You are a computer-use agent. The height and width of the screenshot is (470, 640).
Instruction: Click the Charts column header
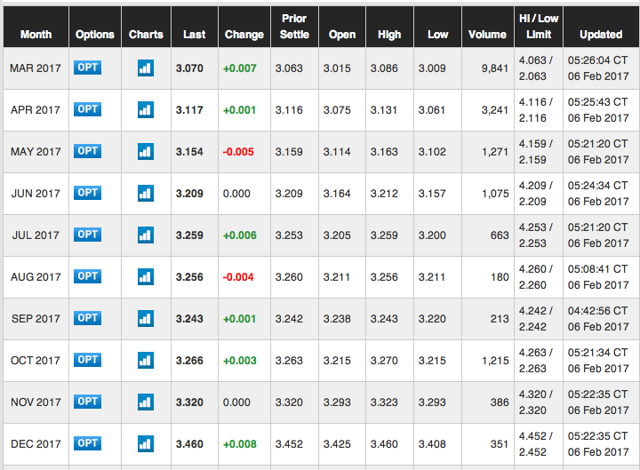click(146, 27)
